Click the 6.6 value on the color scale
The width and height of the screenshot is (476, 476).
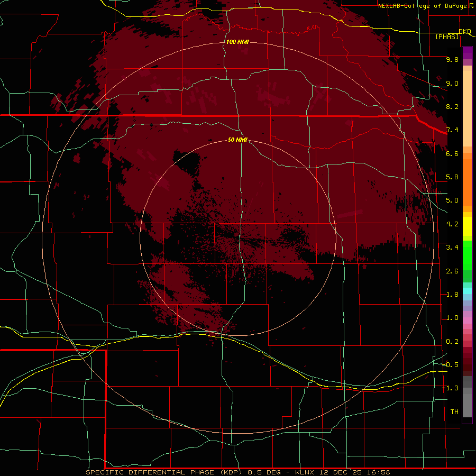[x=452, y=153]
